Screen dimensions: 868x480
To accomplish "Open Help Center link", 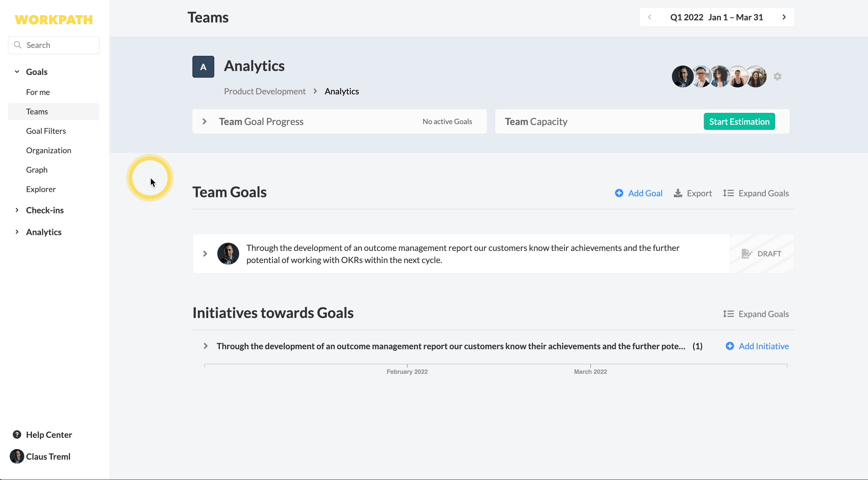I will click(x=49, y=434).
